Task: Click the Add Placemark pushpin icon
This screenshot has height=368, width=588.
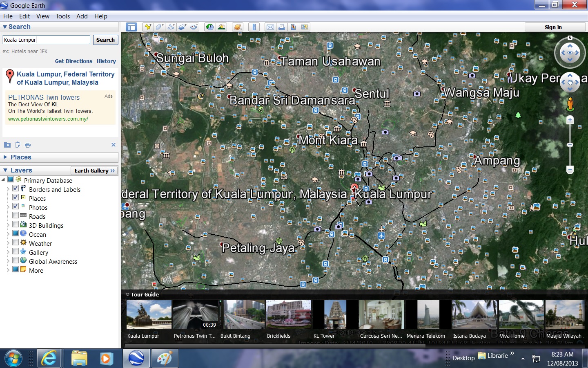Action: coord(147,27)
